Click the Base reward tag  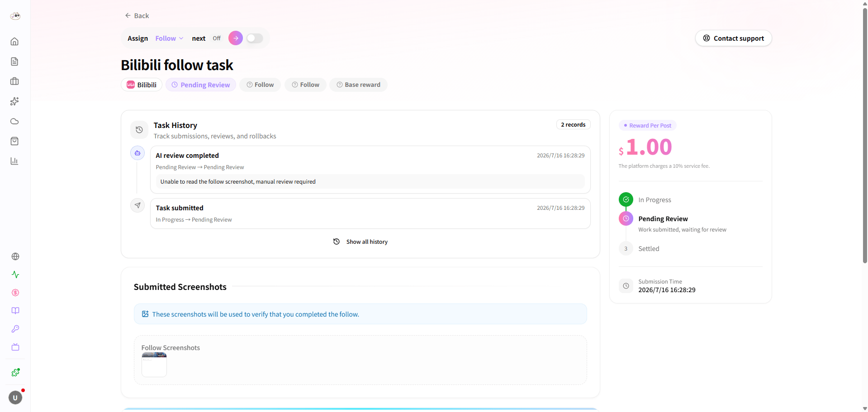(358, 85)
